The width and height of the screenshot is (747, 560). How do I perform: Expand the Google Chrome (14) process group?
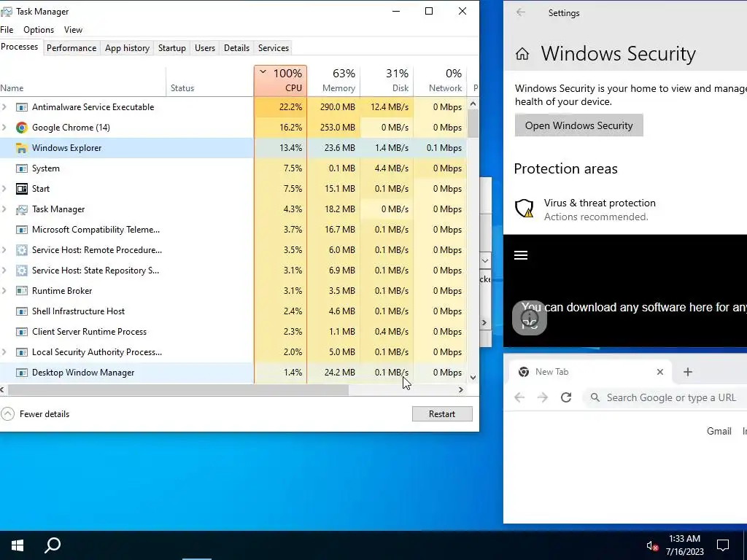click(x=4, y=128)
